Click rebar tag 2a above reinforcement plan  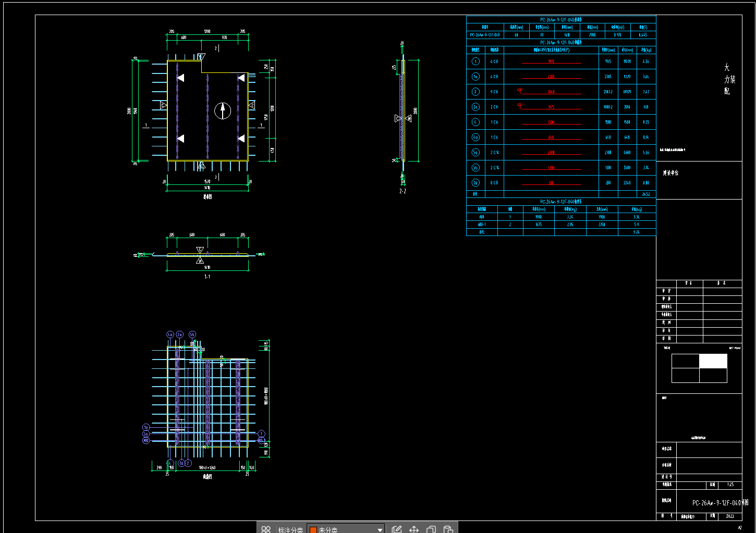pyautogui.click(x=180, y=334)
